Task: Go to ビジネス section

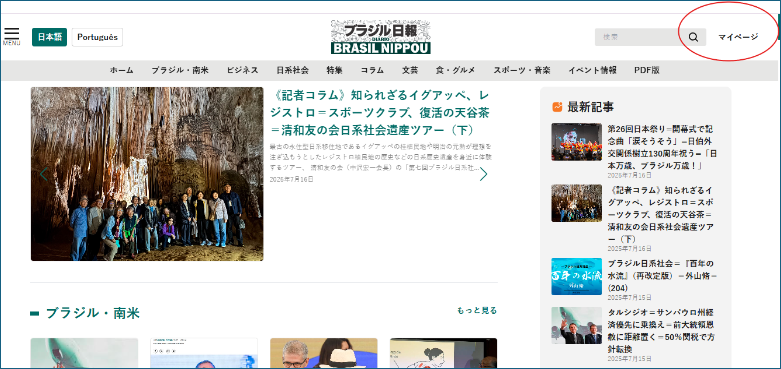Action: (x=243, y=70)
